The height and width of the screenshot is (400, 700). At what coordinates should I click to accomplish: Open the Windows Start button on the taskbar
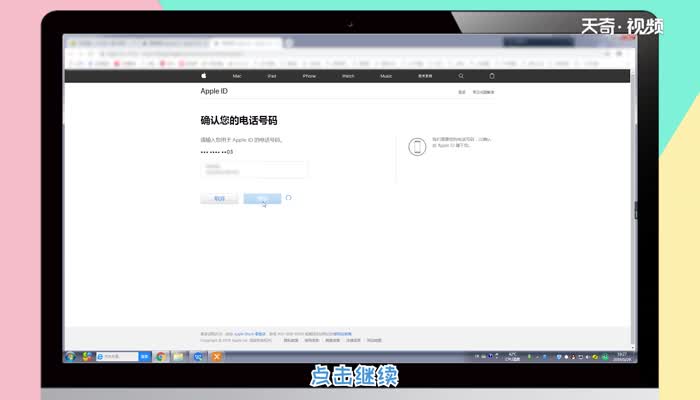point(71,356)
